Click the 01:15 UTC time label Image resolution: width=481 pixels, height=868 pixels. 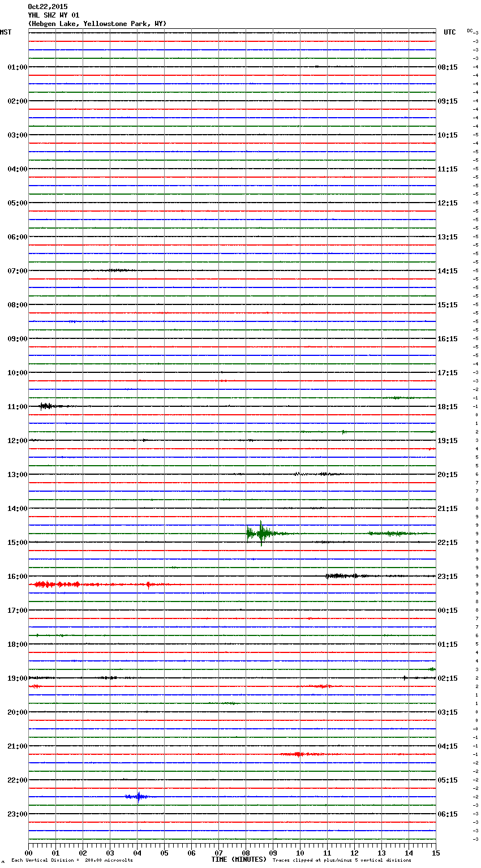pos(448,644)
